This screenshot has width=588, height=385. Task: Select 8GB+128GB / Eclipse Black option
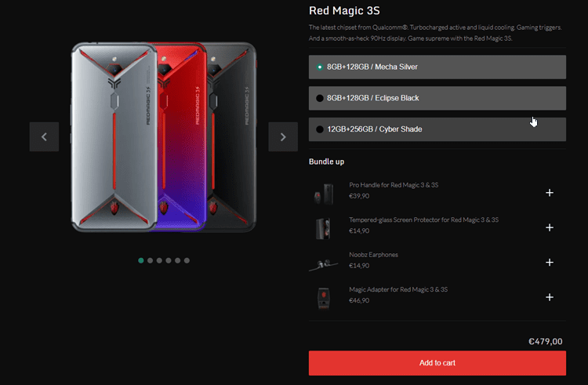[437, 98]
